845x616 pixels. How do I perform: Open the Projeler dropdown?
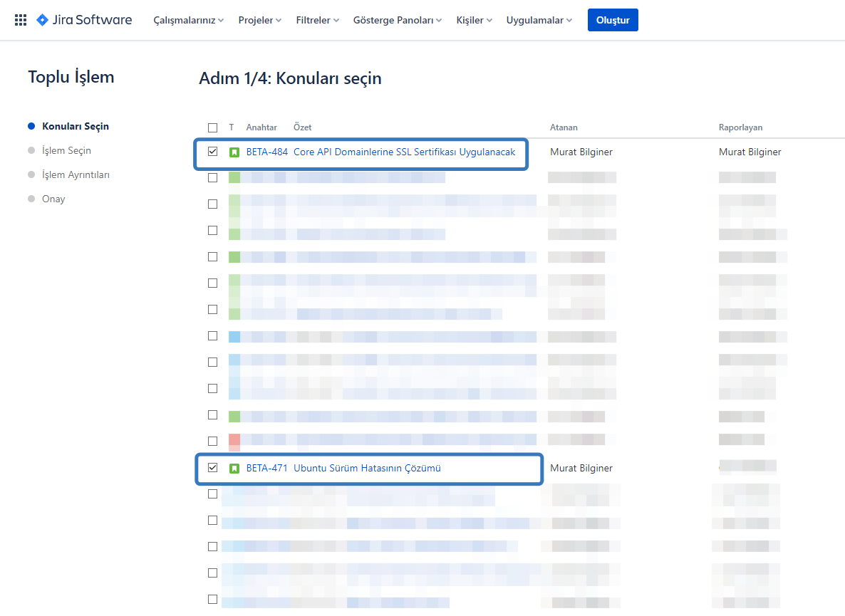[x=259, y=20]
